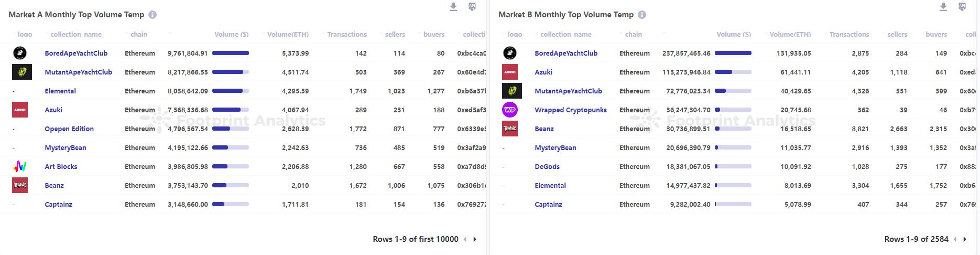Open API access for Market A chart

coord(472,7)
